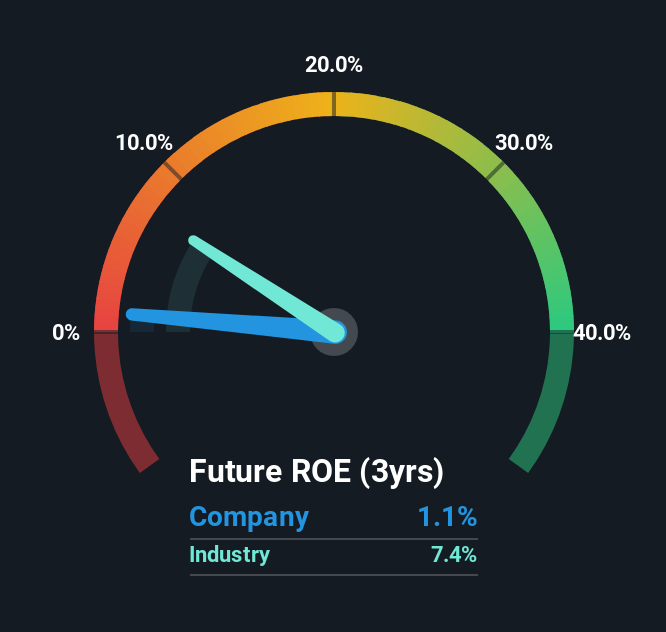Select the Company legend label

pos(249,517)
